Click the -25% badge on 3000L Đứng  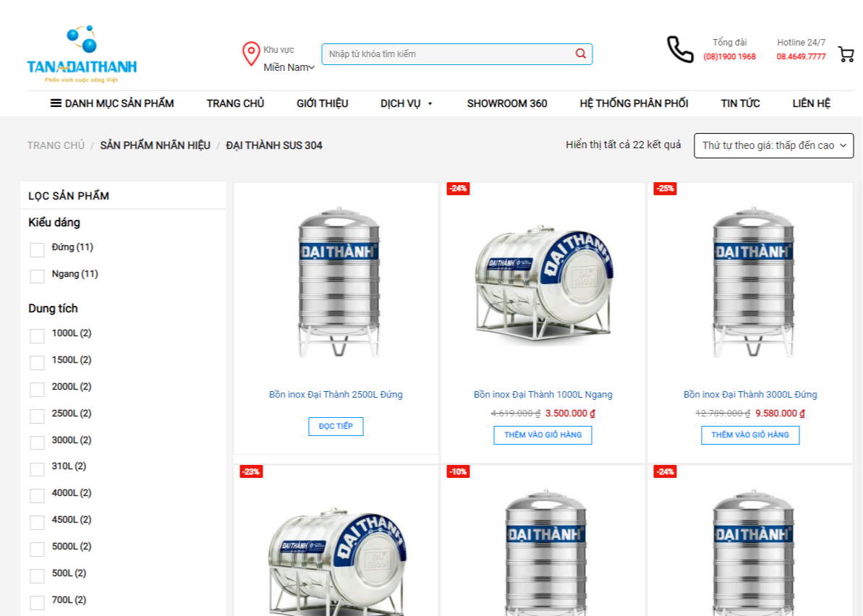(x=665, y=189)
